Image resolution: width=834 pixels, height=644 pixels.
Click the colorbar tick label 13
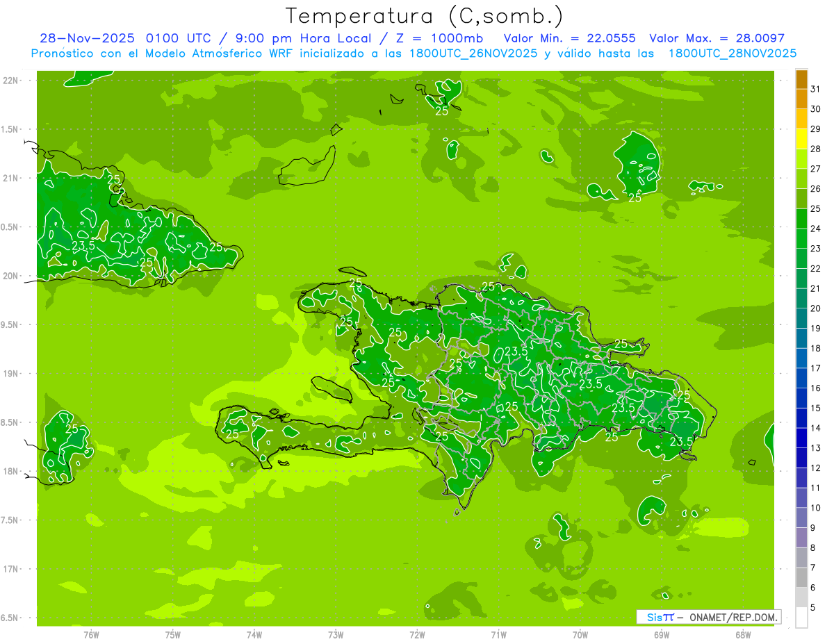click(x=816, y=448)
